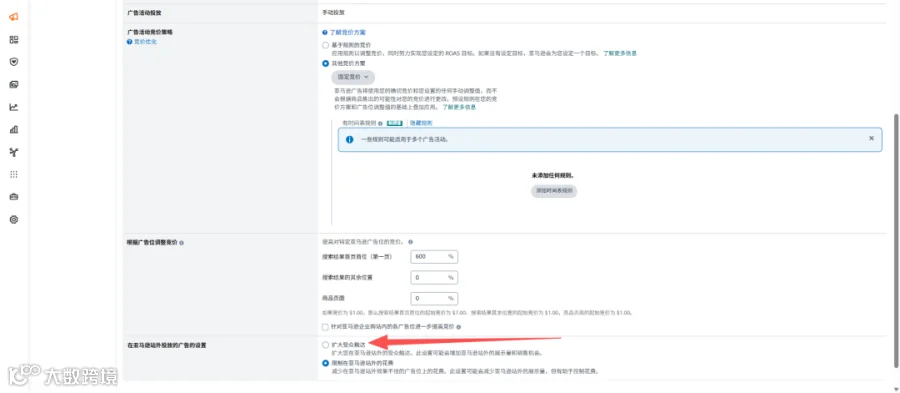
Task: Open the settings gear icon in sidebar
Action: pos(14,219)
